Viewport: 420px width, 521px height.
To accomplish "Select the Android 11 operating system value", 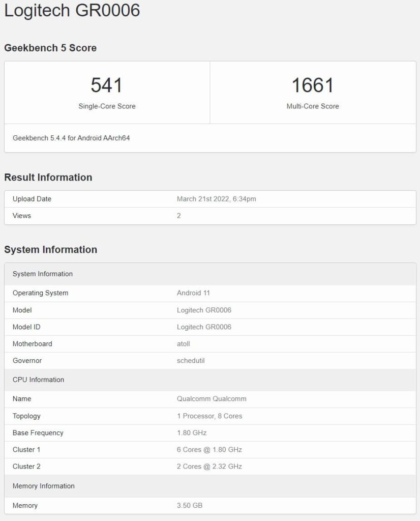I will (x=193, y=293).
